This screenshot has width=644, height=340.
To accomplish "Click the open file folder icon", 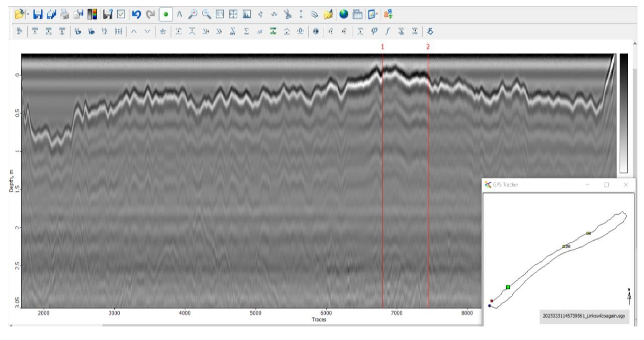I will pyautogui.click(x=20, y=14).
